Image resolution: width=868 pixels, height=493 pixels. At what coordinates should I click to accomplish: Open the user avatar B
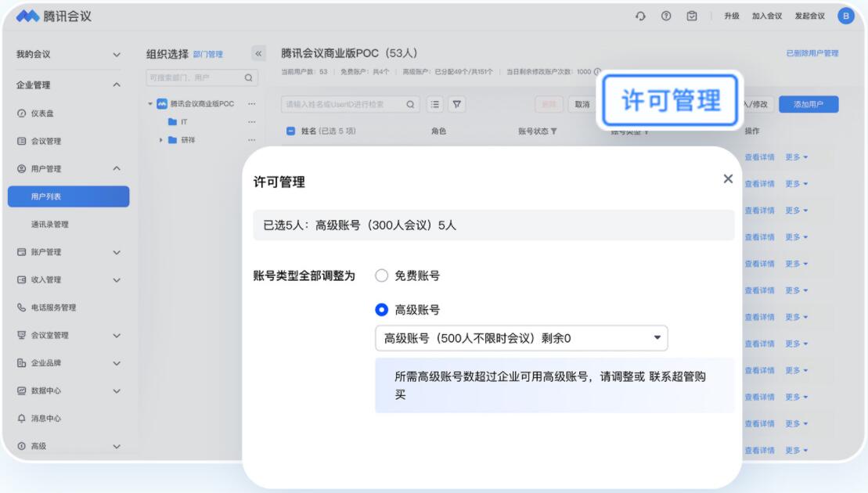[x=845, y=16]
